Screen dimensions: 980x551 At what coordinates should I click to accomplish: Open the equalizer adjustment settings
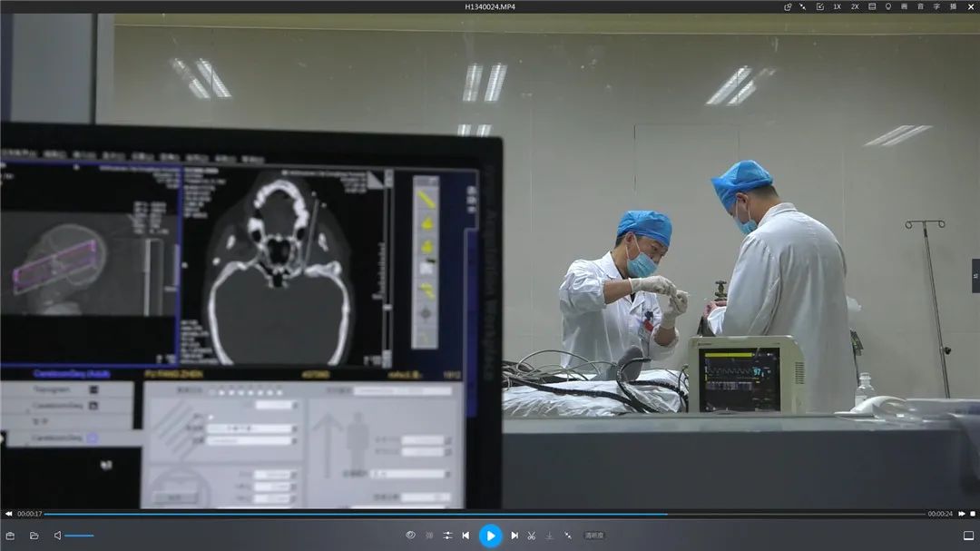(447, 536)
